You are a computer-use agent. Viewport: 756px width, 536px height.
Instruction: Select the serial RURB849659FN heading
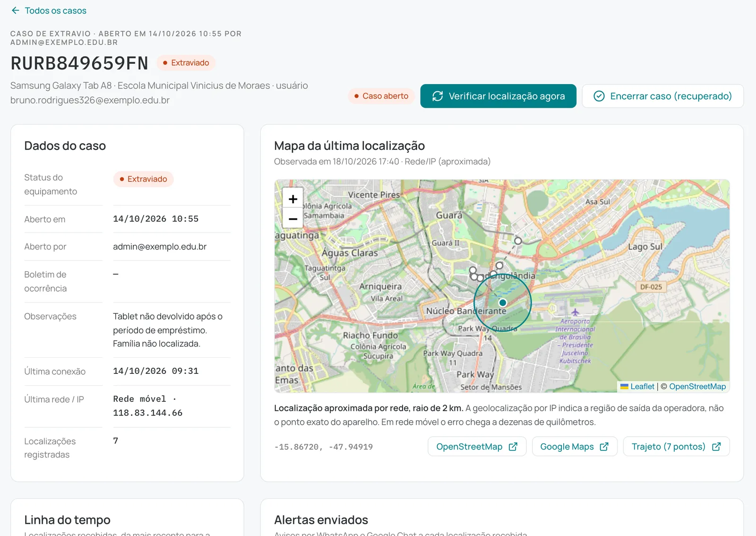click(79, 63)
